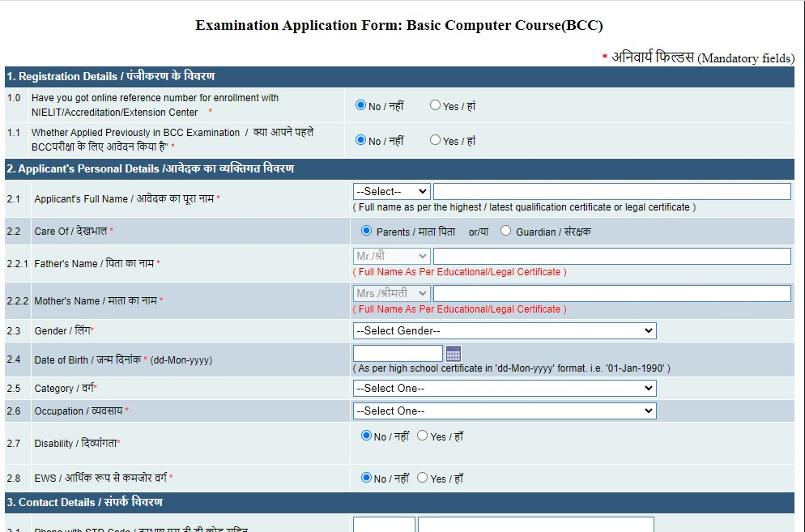Focus the Applicant's Full Name field
The height and width of the screenshot is (532, 805).
[612, 192]
